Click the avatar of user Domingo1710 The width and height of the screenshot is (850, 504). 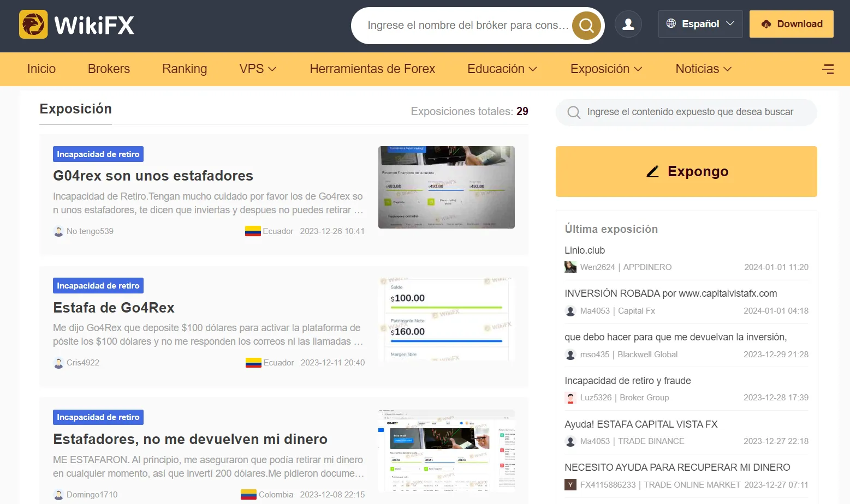point(58,495)
